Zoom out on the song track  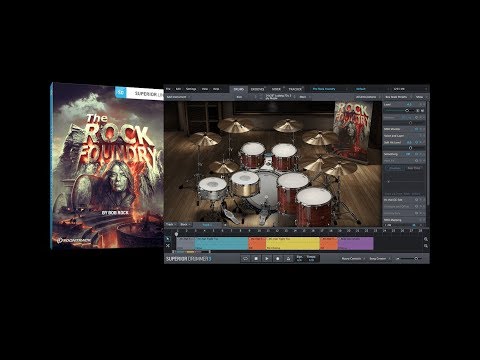426,246
